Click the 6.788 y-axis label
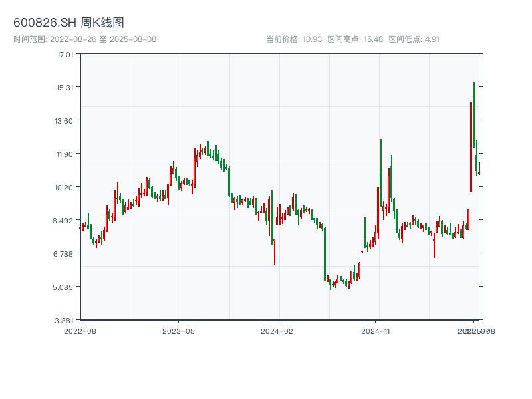 click(x=65, y=253)
